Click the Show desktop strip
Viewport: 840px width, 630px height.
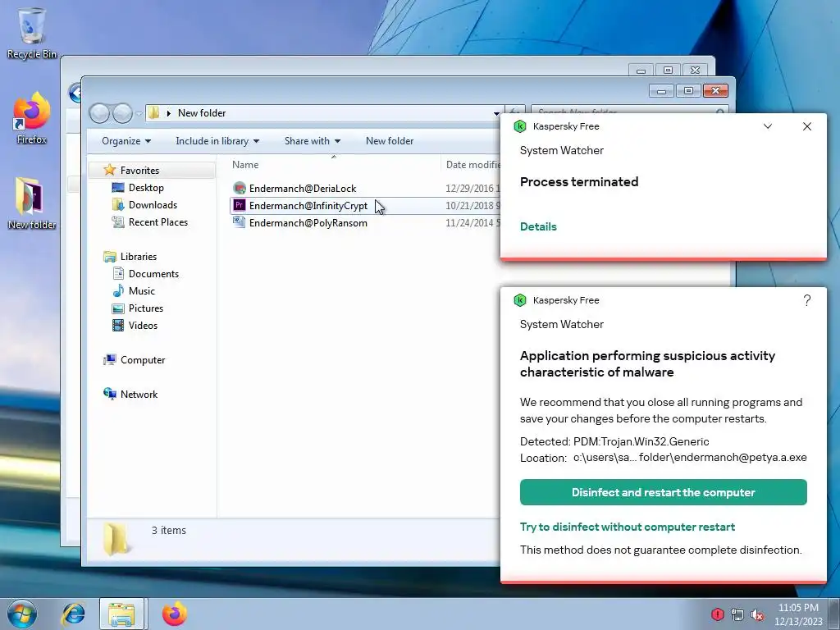pyautogui.click(x=834, y=614)
